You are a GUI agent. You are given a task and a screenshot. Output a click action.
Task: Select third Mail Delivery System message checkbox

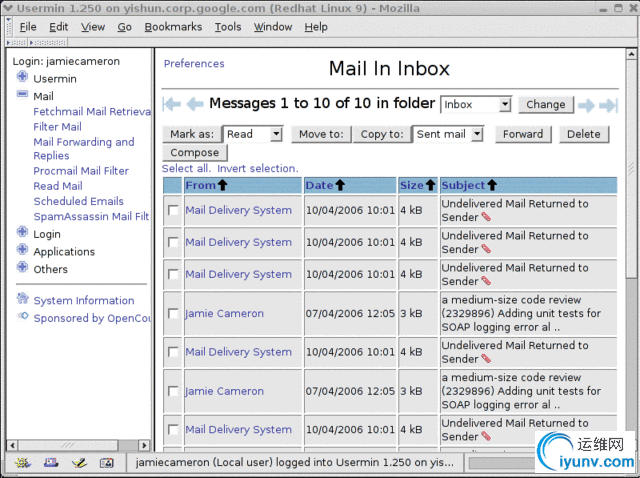173,274
